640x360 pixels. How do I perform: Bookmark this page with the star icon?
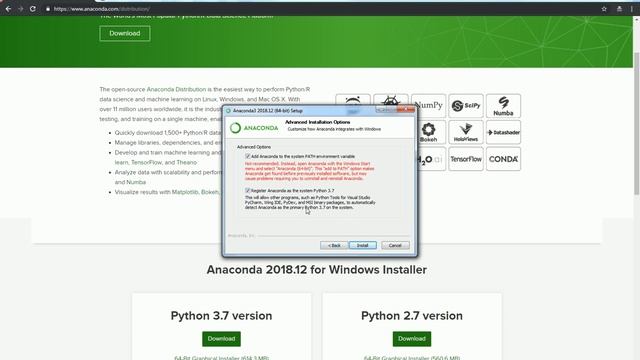(x=604, y=9)
